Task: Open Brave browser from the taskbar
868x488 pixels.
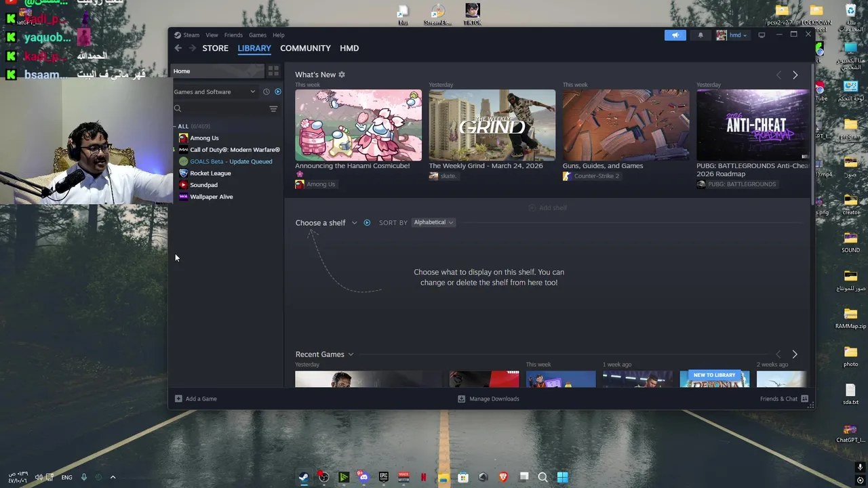Action: [503, 477]
